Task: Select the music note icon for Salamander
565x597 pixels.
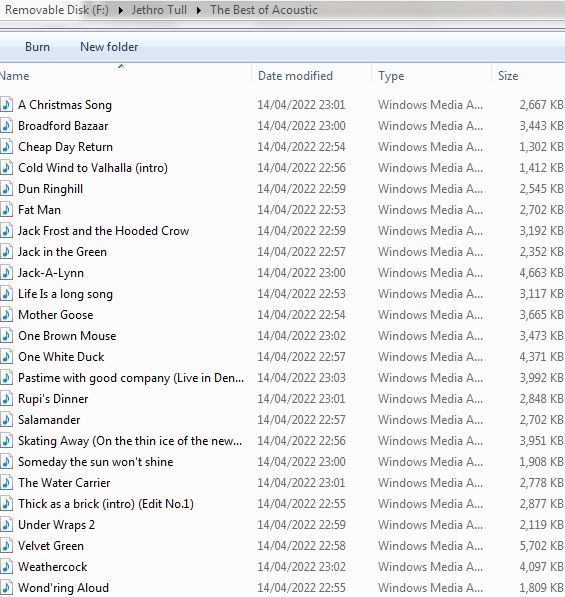Action: click(6, 420)
